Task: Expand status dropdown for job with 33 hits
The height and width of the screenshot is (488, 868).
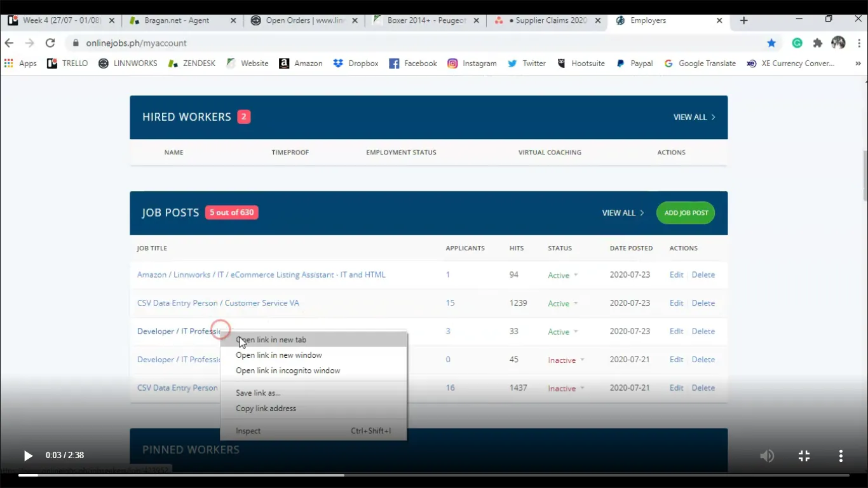Action: pyautogui.click(x=563, y=332)
